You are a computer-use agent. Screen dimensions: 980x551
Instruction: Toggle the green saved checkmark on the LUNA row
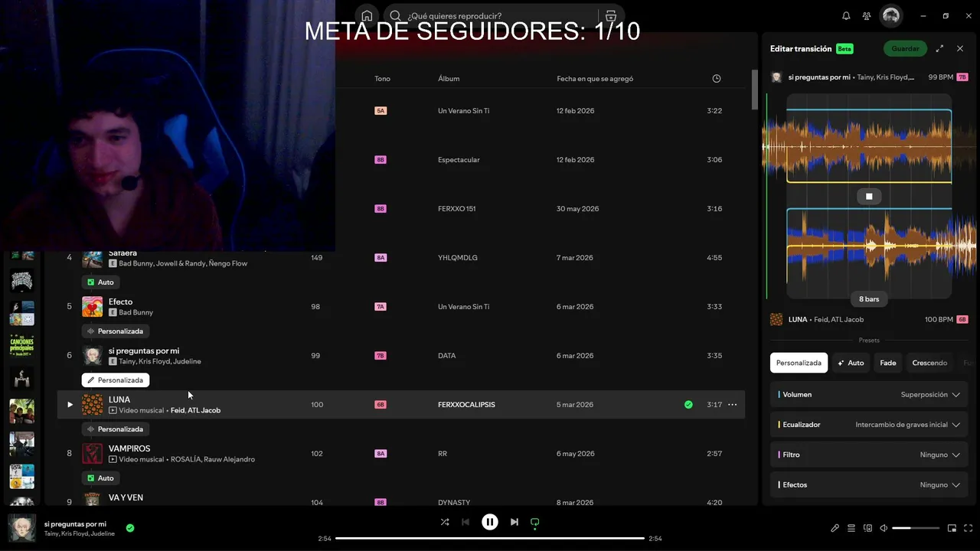[688, 405]
